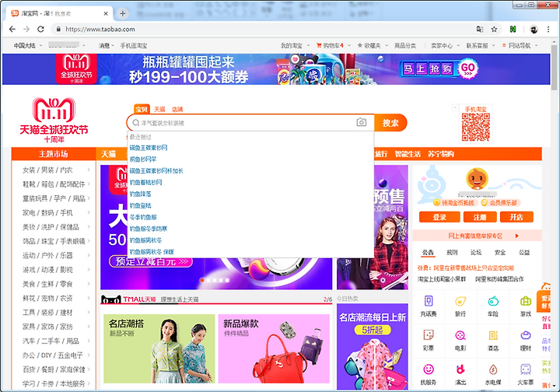Click the green N extension icon

point(513,30)
